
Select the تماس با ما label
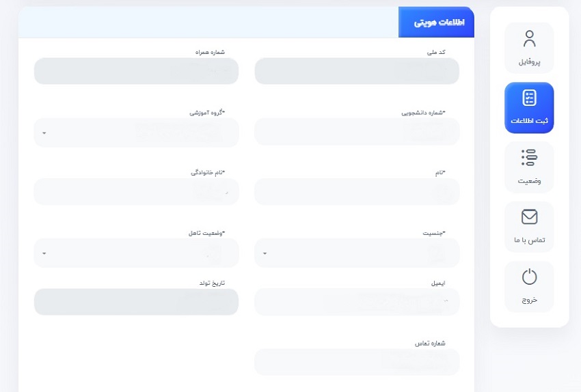click(529, 240)
